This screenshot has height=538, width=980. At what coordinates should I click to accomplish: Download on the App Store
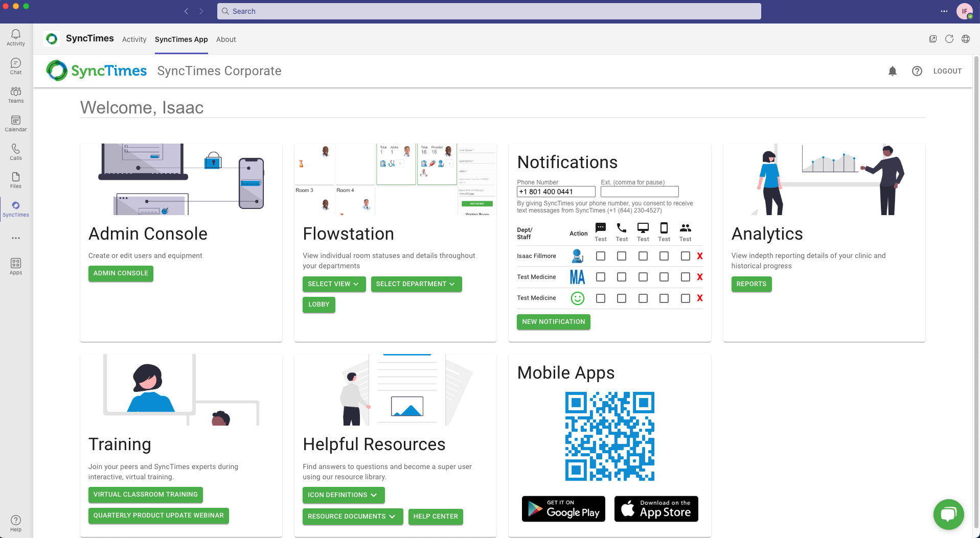(x=656, y=509)
